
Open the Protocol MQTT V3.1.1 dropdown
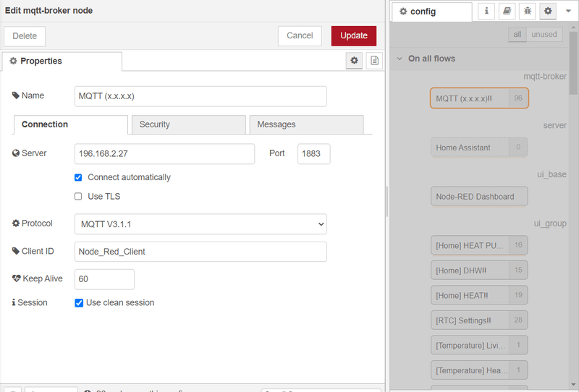[200, 224]
